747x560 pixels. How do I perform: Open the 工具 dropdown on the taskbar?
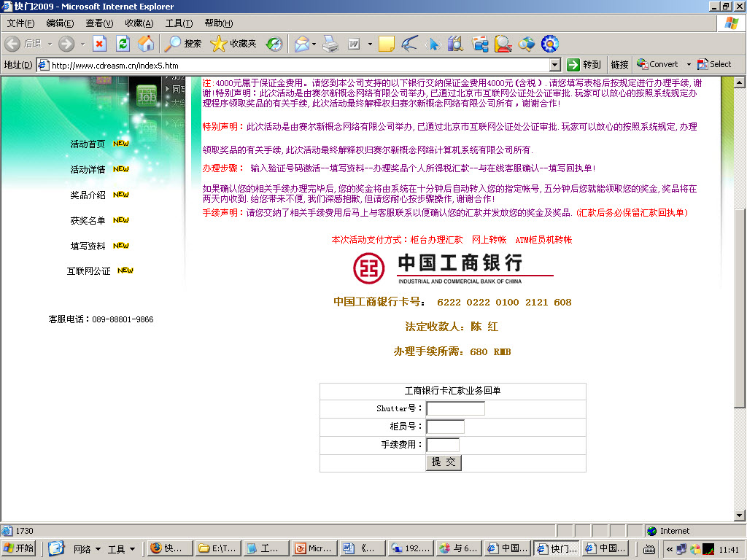pyautogui.click(x=121, y=549)
